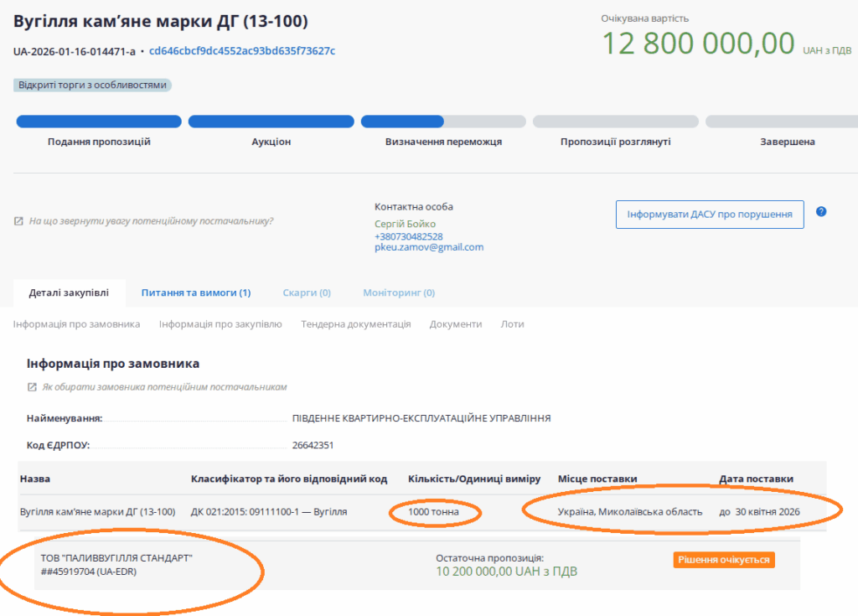Navigate to the Документи section
Image resolution: width=858 pixels, height=616 pixels.
(x=456, y=324)
